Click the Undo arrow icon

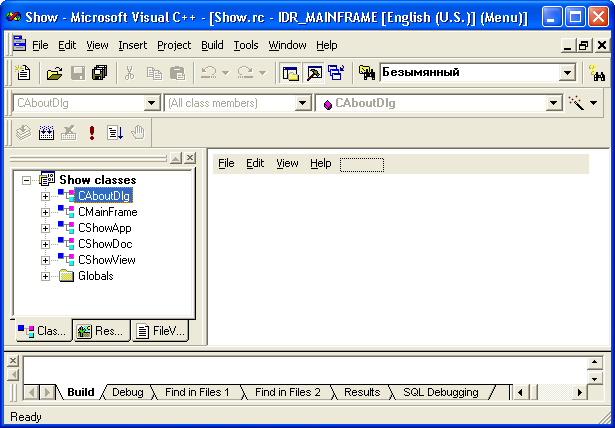209,73
